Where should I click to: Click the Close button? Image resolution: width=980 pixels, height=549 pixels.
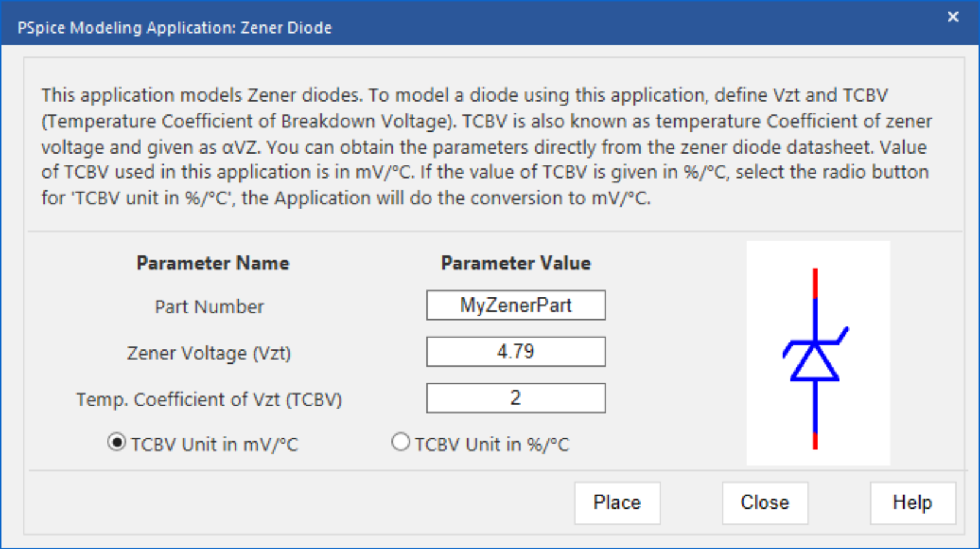765,503
